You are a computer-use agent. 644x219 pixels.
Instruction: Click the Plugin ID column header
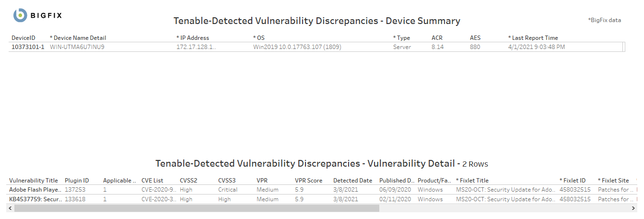click(77, 181)
